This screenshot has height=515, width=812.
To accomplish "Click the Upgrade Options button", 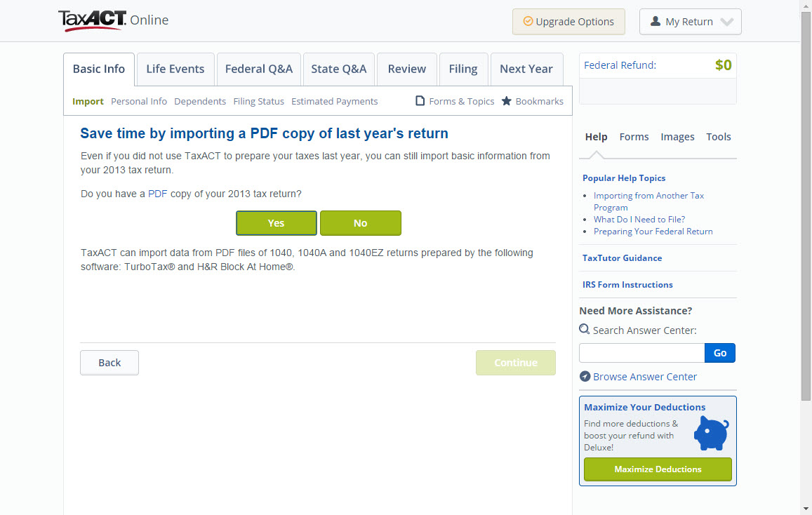I will pyautogui.click(x=568, y=22).
